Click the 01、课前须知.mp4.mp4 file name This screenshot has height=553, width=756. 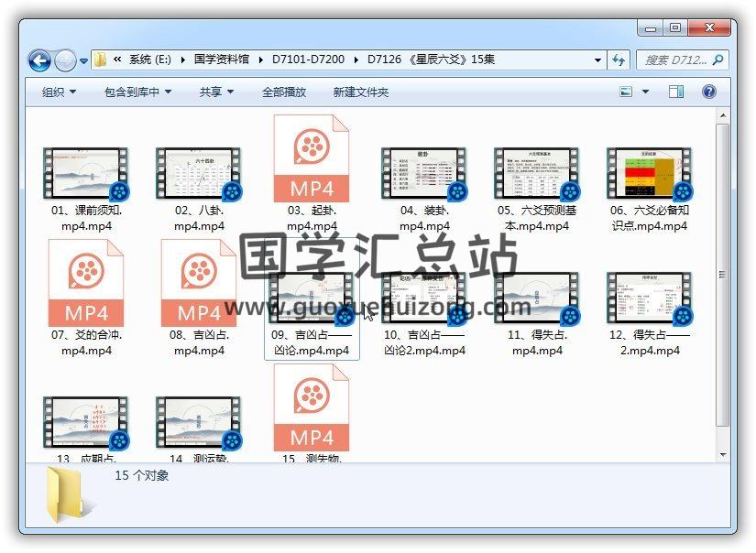click(86, 218)
